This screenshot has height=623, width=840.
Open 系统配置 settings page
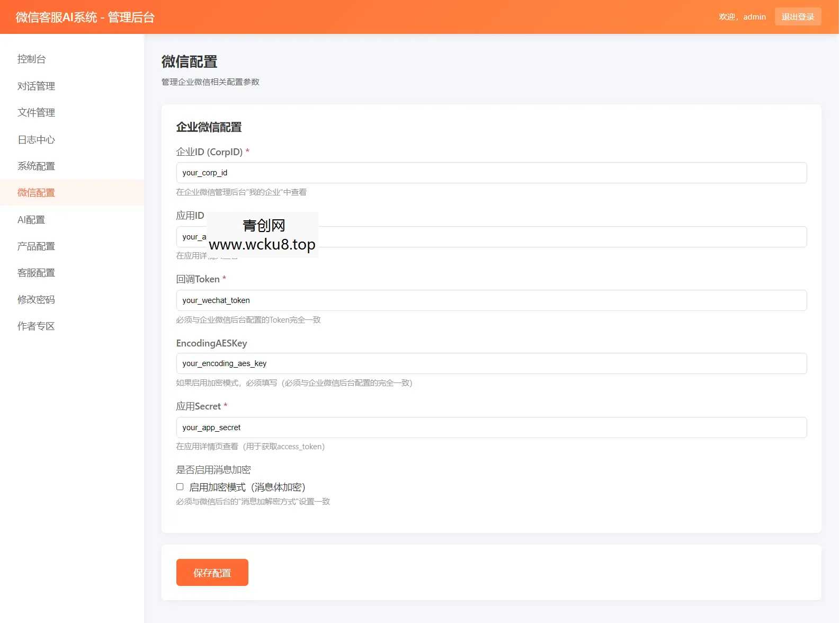point(72,166)
